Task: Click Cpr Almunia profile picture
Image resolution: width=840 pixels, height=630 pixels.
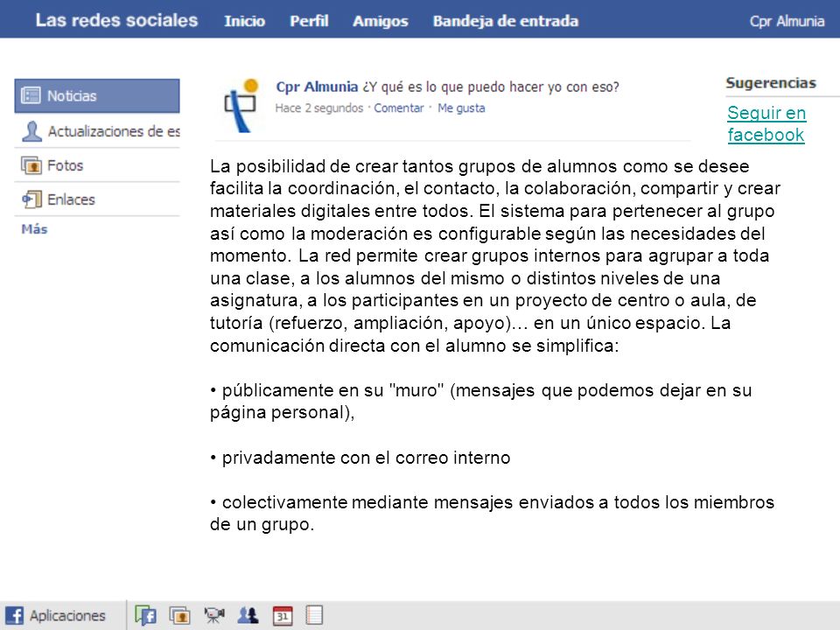Action: tap(241, 106)
